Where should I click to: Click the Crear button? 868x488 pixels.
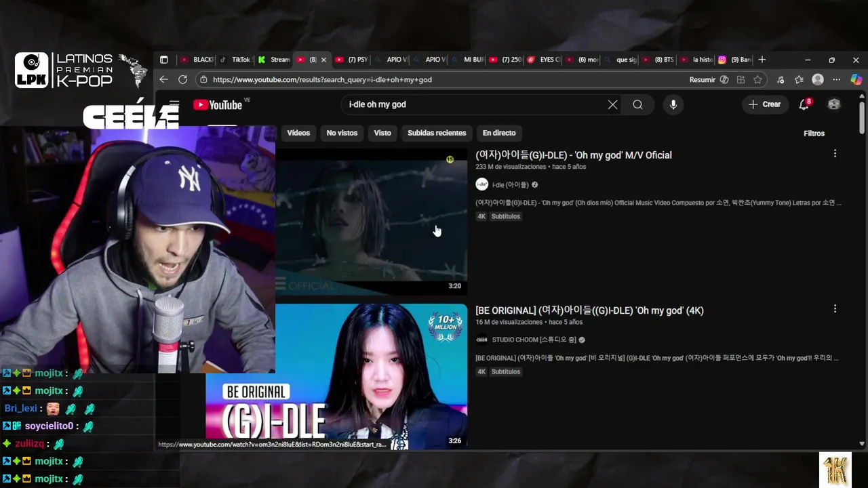[764, 104]
